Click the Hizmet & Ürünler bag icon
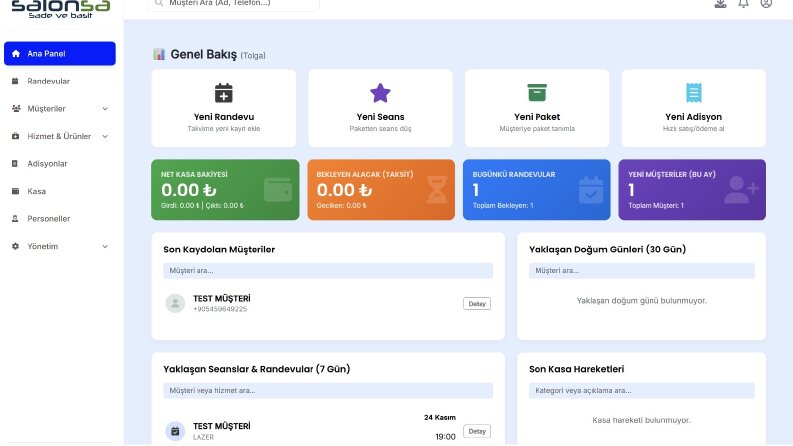This screenshot has height=446, width=793. (x=15, y=136)
